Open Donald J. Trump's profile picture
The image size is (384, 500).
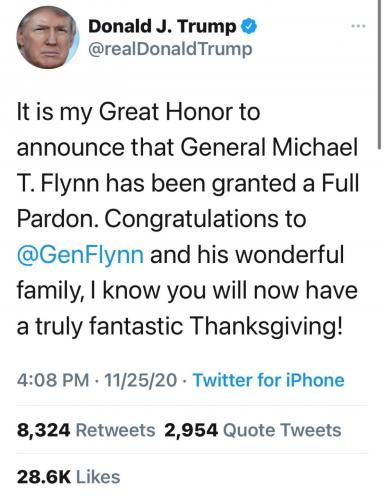click(47, 38)
